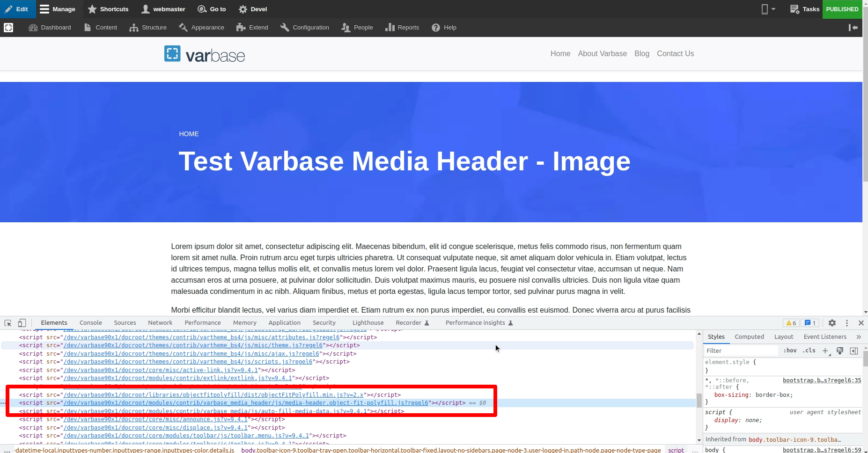Open the Help admin menu
The image size is (868, 453).
(x=444, y=28)
